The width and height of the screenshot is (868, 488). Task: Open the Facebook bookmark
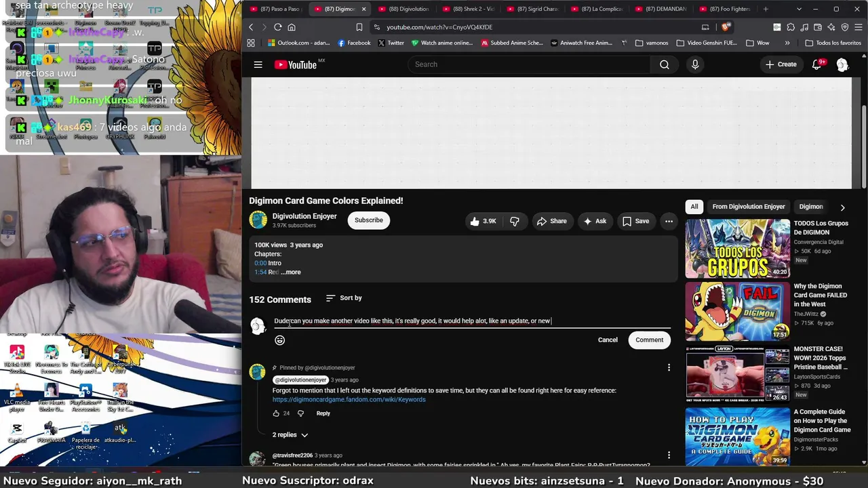pos(354,43)
